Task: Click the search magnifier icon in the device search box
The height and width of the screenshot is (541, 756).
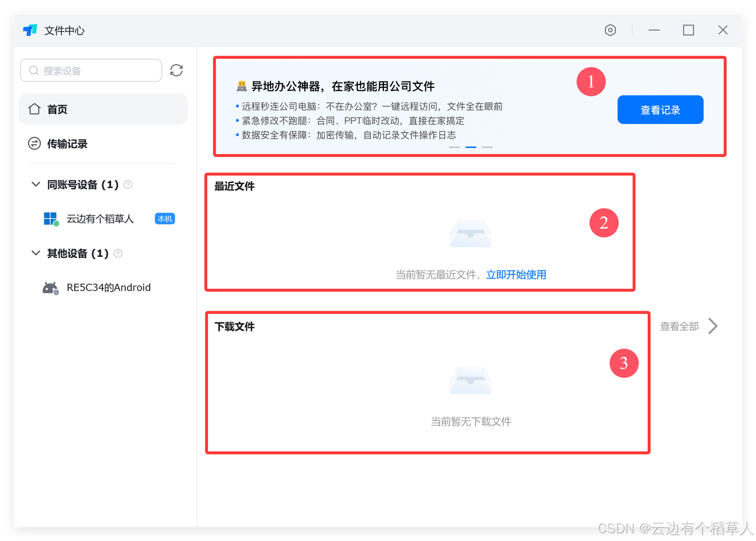Action: 34,71
